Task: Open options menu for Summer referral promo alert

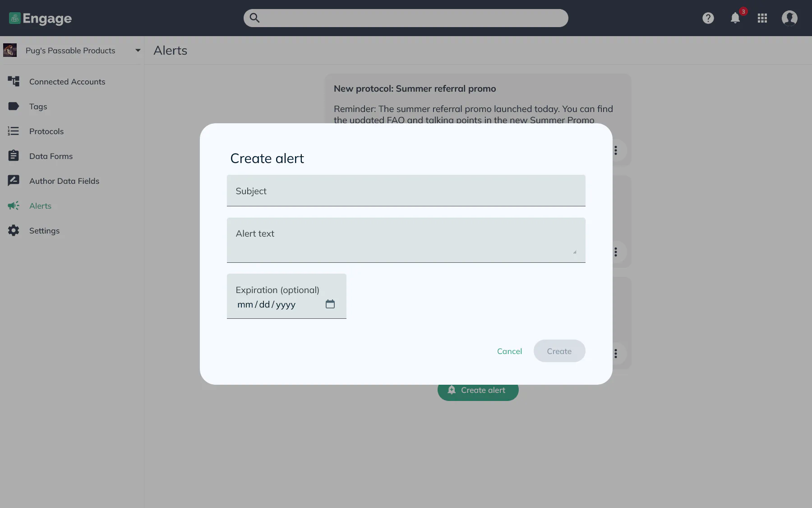Action: tap(615, 150)
